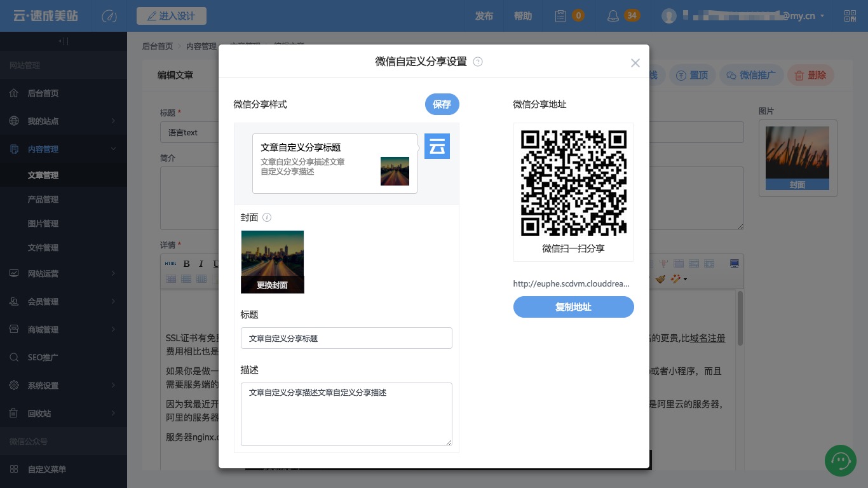Click the info icon next to 封面
This screenshot has height=488, width=868.
(267, 217)
